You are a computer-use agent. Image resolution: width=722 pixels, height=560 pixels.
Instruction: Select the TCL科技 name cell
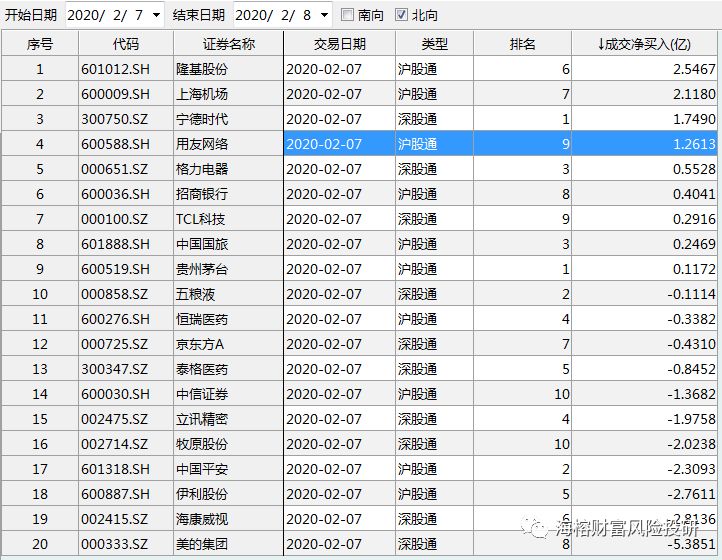pos(228,219)
